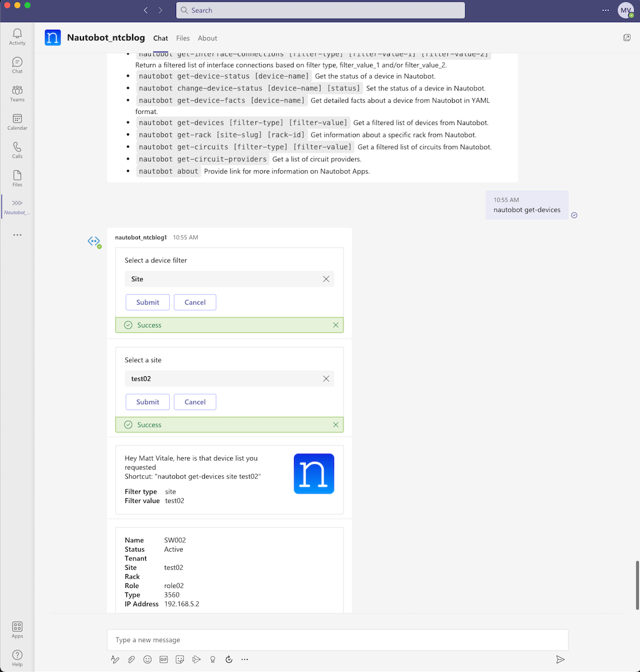Screen dimensions: 640x672
Task: Clear the test02 site selection
Action: (326, 379)
